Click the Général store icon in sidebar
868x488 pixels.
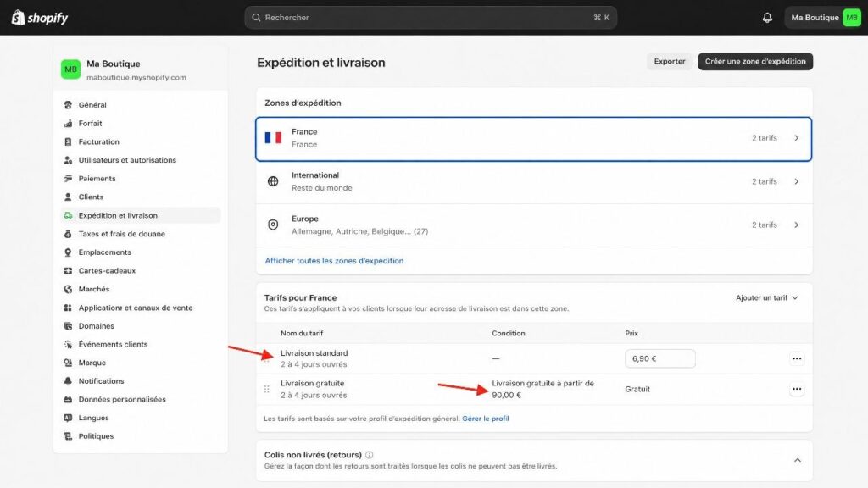point(68,104)
